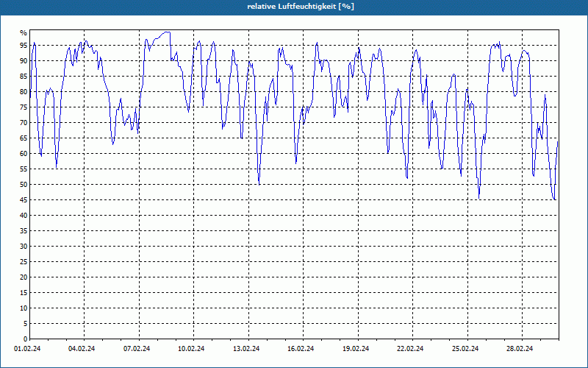The height and width of the screenshot is (368, 588).
Task: Click the 20 y-axis value
Action: point(24,277)
